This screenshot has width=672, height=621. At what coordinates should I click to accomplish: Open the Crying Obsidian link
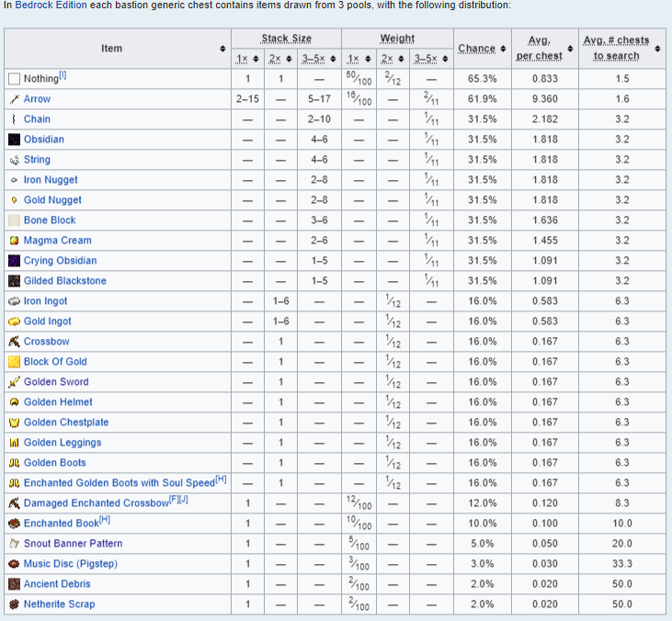point(60,260)
